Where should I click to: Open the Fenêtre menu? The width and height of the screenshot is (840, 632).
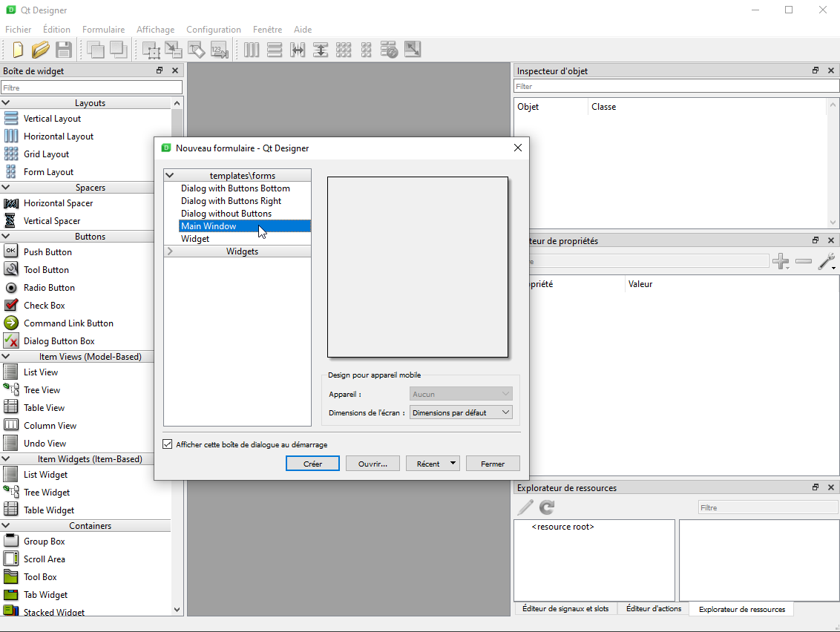coord(267,30)
